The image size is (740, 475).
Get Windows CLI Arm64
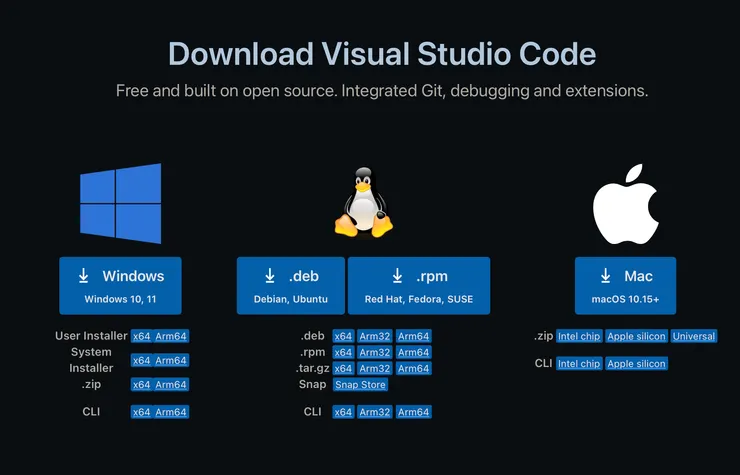coord(171,412)
